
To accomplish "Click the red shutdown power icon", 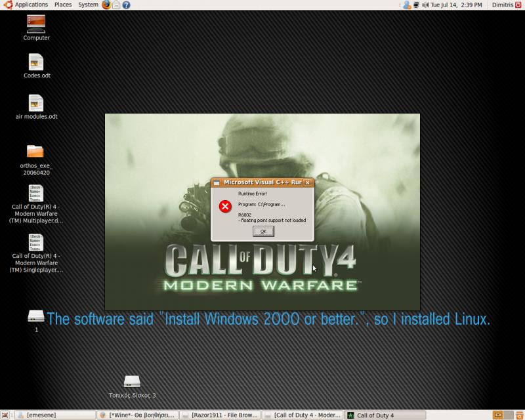I will (x=518, y=5).
